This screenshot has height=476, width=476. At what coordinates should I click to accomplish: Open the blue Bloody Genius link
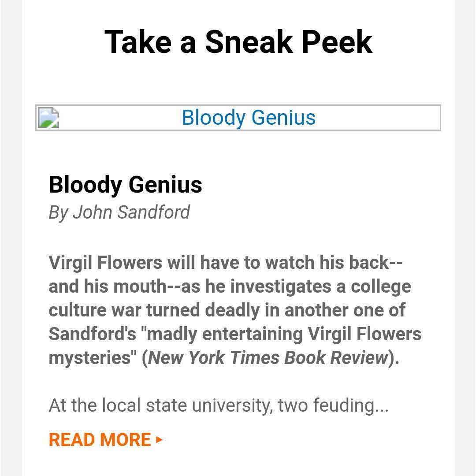(x=249, y=118)
